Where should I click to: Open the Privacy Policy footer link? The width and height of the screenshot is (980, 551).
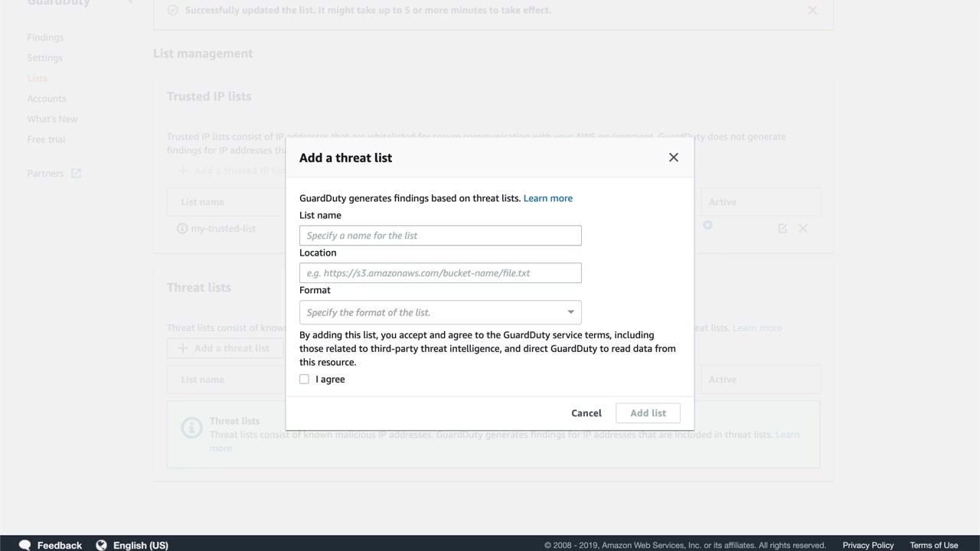(867, 545)
